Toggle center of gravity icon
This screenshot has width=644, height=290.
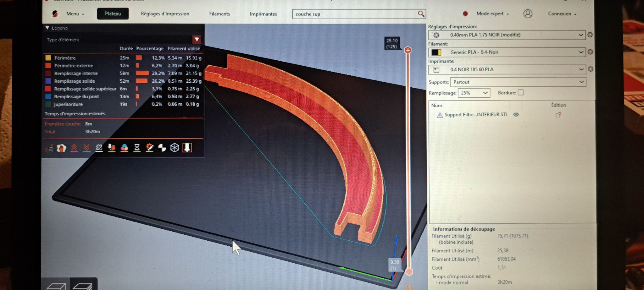(162, 148)
